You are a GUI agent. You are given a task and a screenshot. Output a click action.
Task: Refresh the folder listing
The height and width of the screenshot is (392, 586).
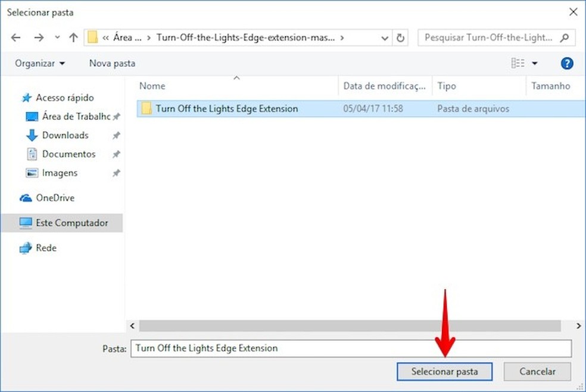pyautogui.click(x=400, y=38)
